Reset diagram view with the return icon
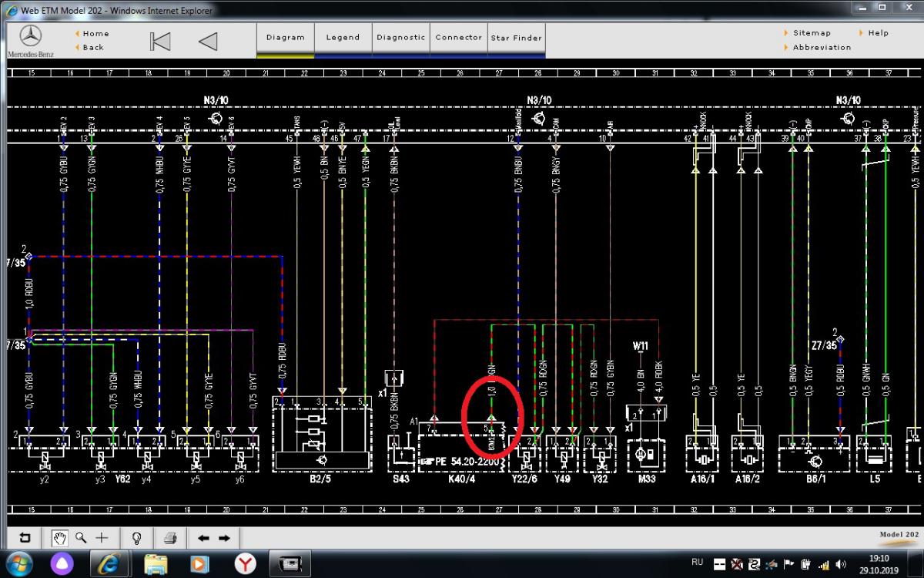 click(x=25, y=538)
